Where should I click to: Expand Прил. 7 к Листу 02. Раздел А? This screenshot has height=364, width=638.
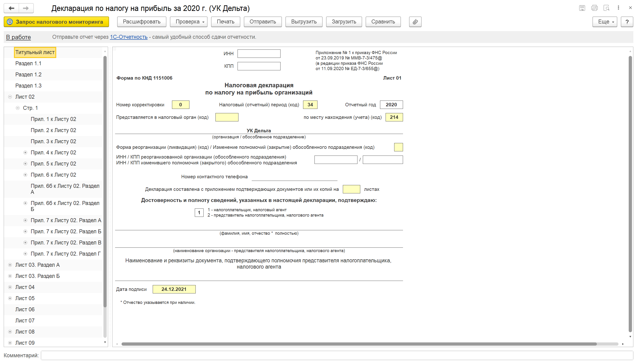(x=25, y=221)
